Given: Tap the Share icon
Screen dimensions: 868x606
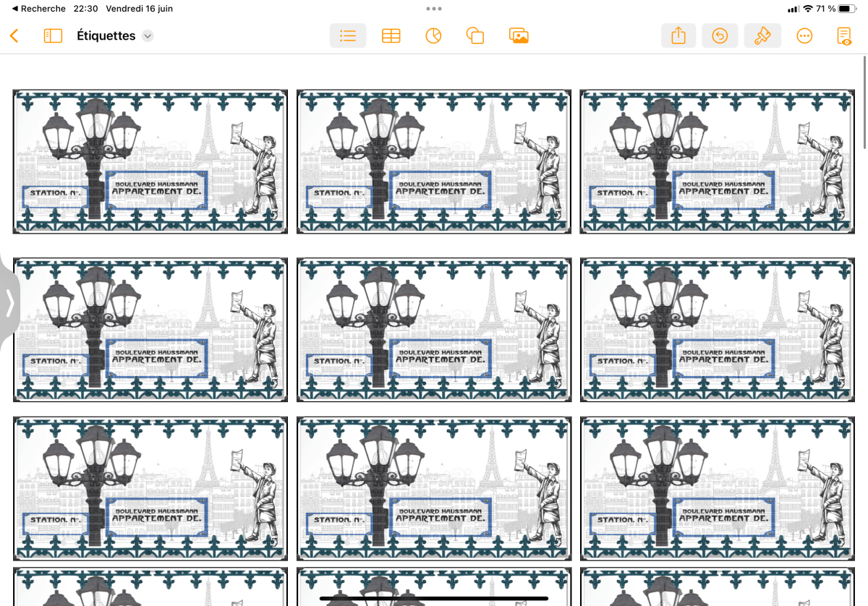Looking at the screenshot, I should 678,36.
